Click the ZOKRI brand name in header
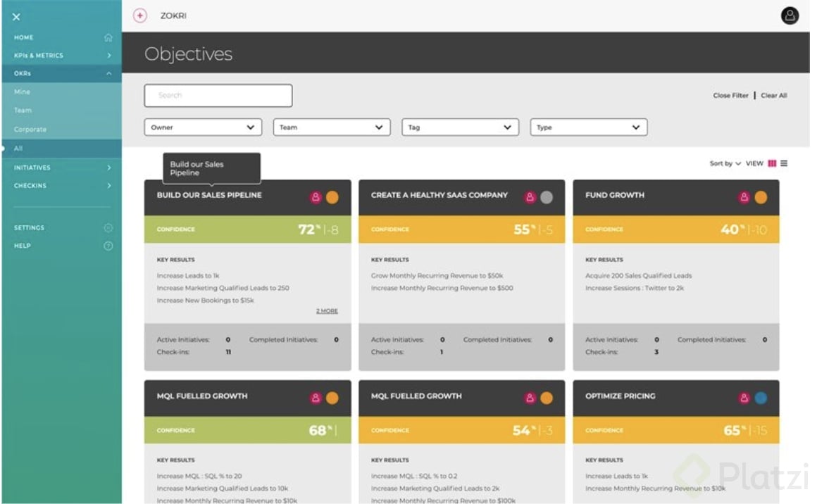The image size is (817, 504). coord(173,15)
